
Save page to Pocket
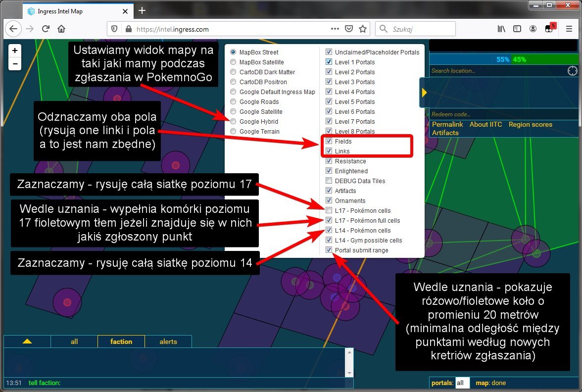coord(349,29)
